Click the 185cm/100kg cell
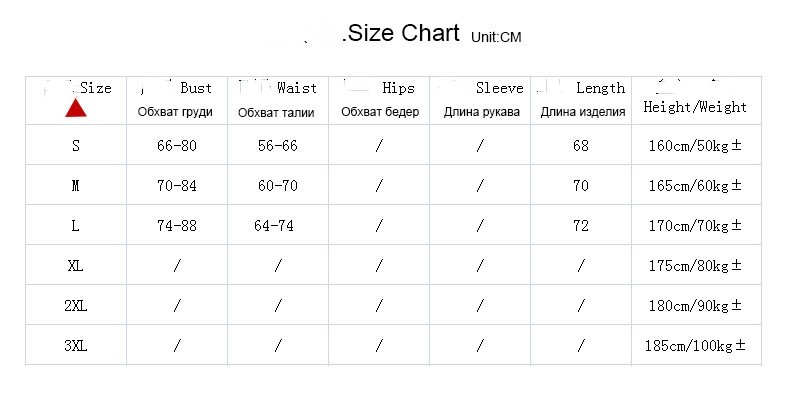The width and height of the screenshot is (790, 394). point(695,346)
